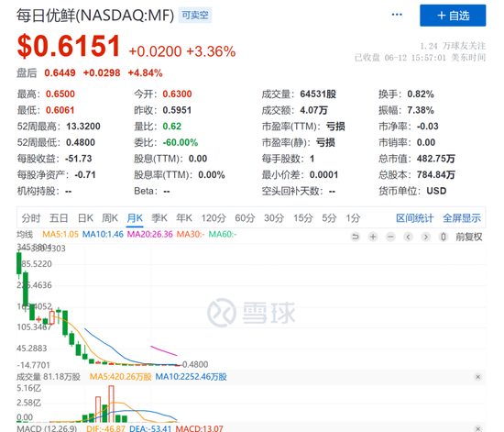Click the after-hours 盘后 price 0.6449
This screenshot has width=504, height=432.
[60, 73]
